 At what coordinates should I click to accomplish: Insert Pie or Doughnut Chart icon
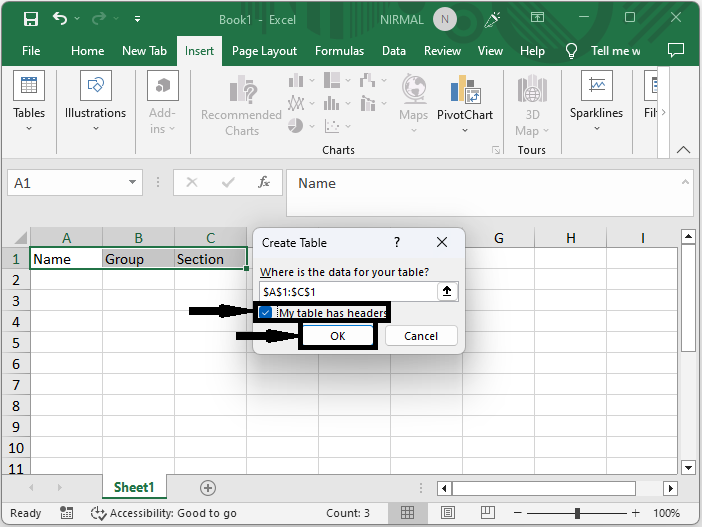pyautogui.click(x=295, y=126)
